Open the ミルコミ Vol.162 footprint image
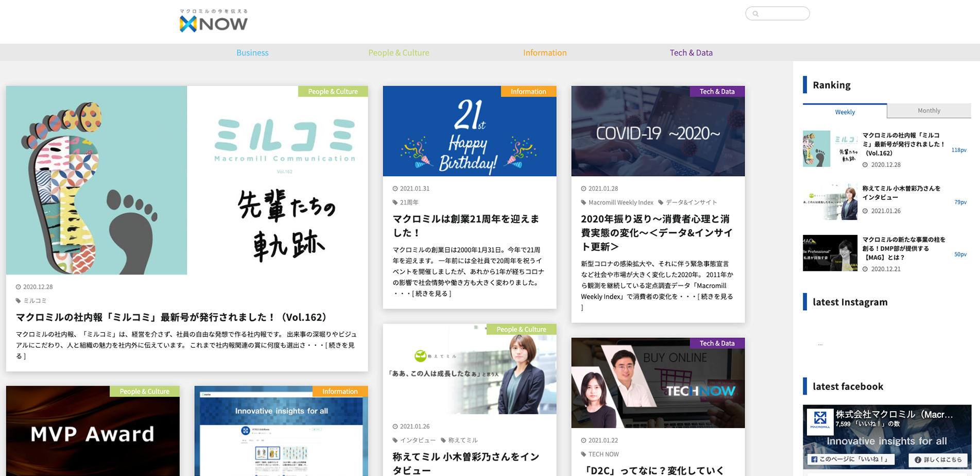Viewport: 980px width, 476px height. (x=187, y=180)
